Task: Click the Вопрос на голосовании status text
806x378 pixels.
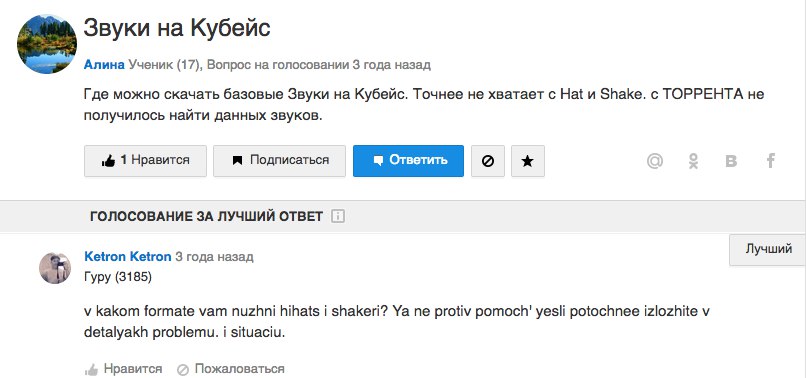Action: (x=278, y=65)
